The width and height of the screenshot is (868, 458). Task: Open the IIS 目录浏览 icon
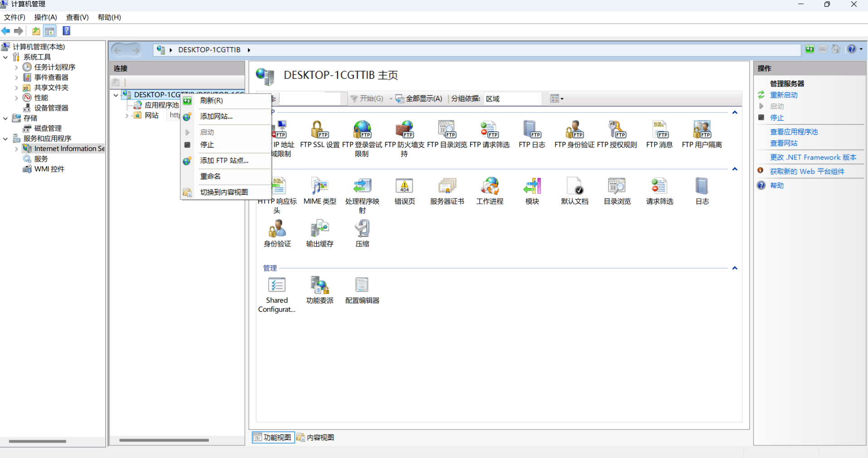[617, 191]
